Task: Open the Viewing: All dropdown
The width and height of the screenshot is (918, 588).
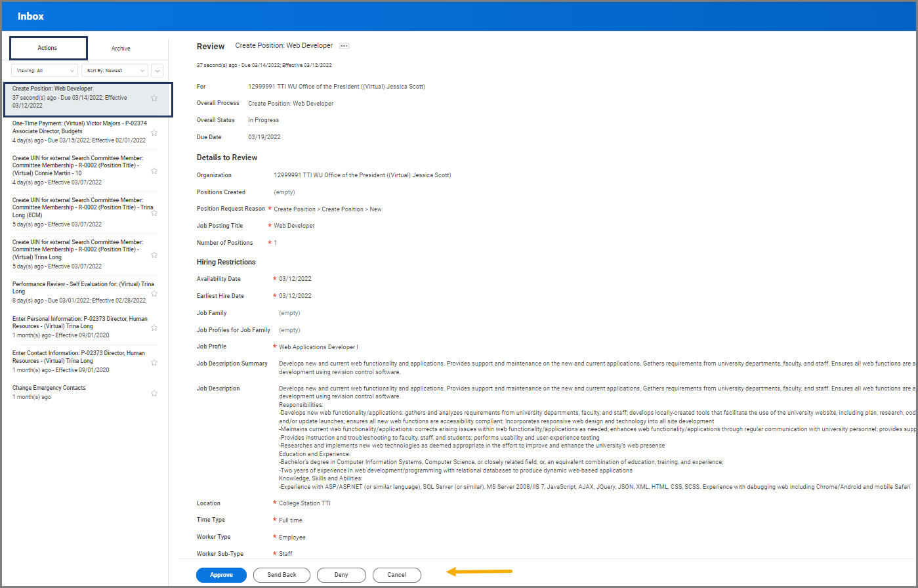Action: 45,70
